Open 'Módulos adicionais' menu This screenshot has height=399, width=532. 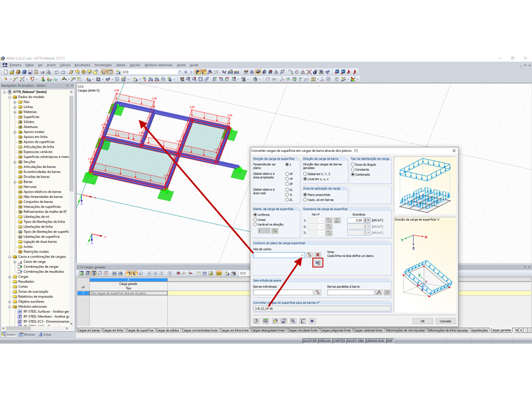pyautogui.click(x=158, y=65)
